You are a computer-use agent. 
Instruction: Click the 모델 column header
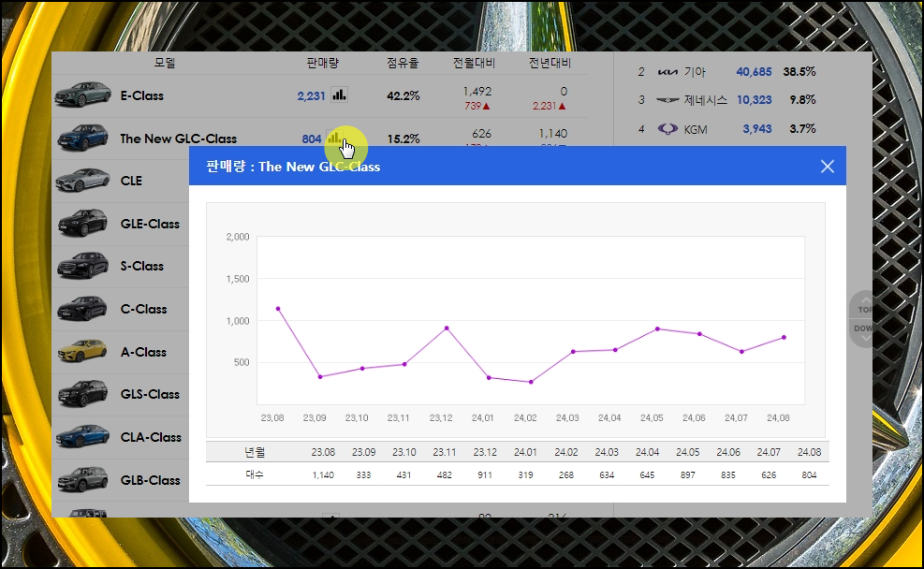point(165,63)
